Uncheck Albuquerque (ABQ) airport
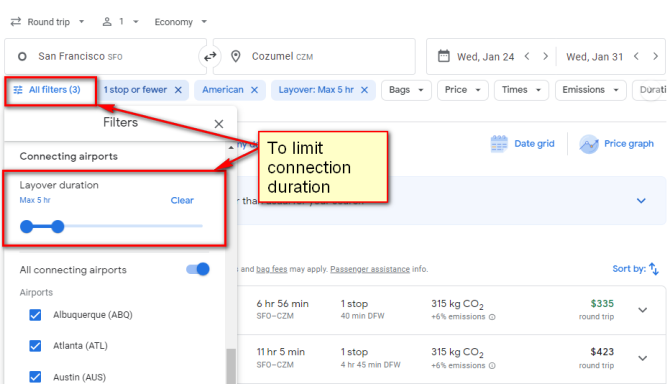This screenshot has width=670, height=384. (x=35, y=315)
